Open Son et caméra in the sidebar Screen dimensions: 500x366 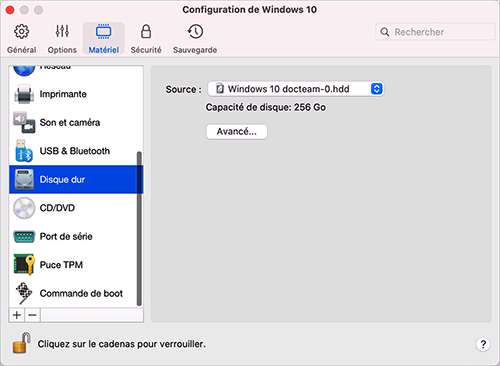[76, 122]
